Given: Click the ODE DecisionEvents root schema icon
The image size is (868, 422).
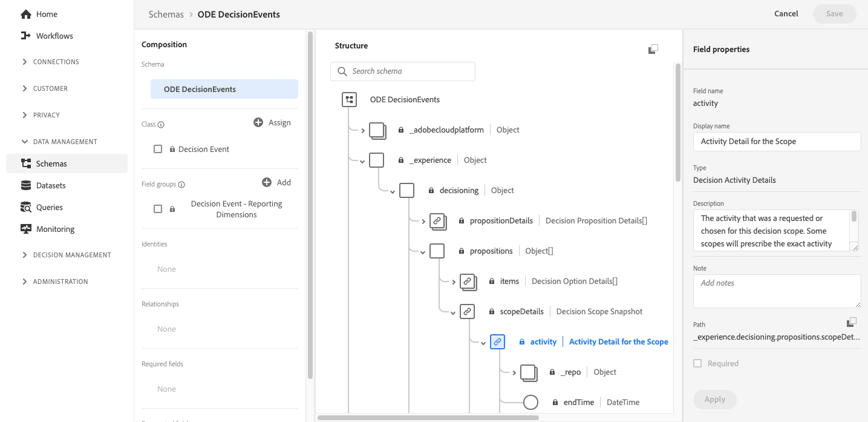Looking at the screenshot, I should [x=349, y=99].
